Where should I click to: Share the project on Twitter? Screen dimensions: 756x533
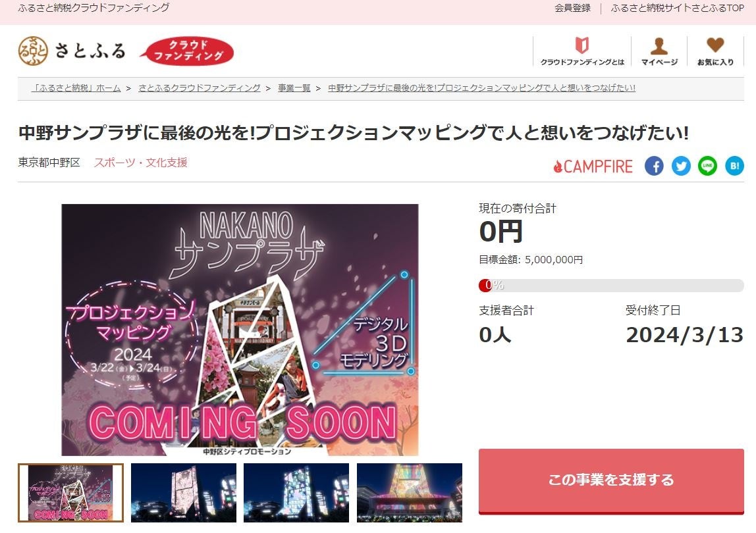[x=681, y=166]
